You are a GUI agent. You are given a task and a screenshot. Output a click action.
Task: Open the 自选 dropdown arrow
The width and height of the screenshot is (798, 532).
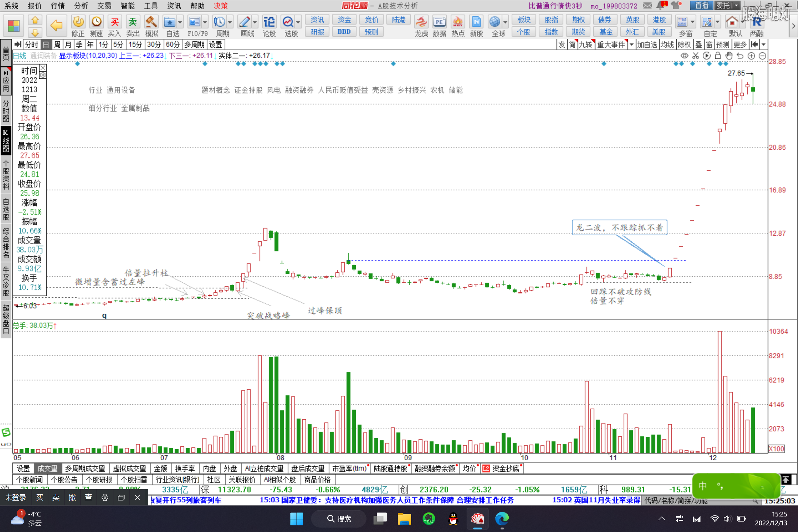(180, 22)
